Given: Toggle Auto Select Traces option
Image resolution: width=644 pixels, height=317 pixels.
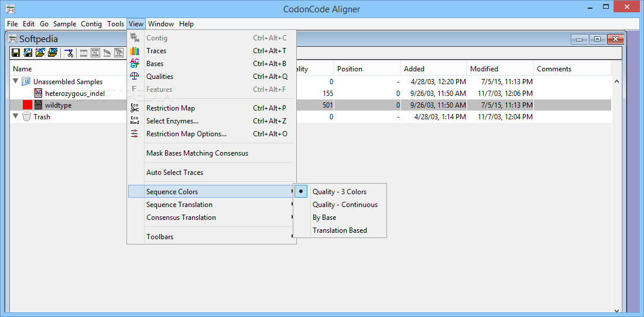Looking at the screenshot, I should click(x=211, y=172).
